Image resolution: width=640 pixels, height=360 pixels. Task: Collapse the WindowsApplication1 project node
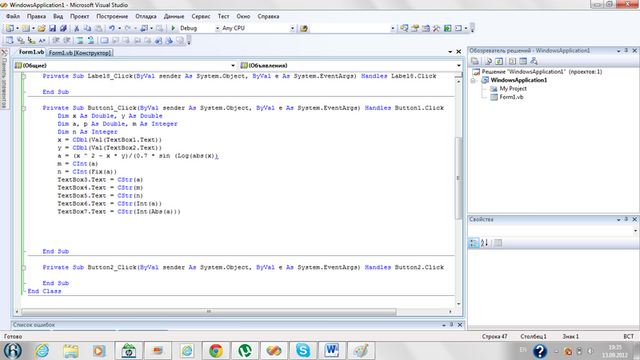(x=473, y=80)
